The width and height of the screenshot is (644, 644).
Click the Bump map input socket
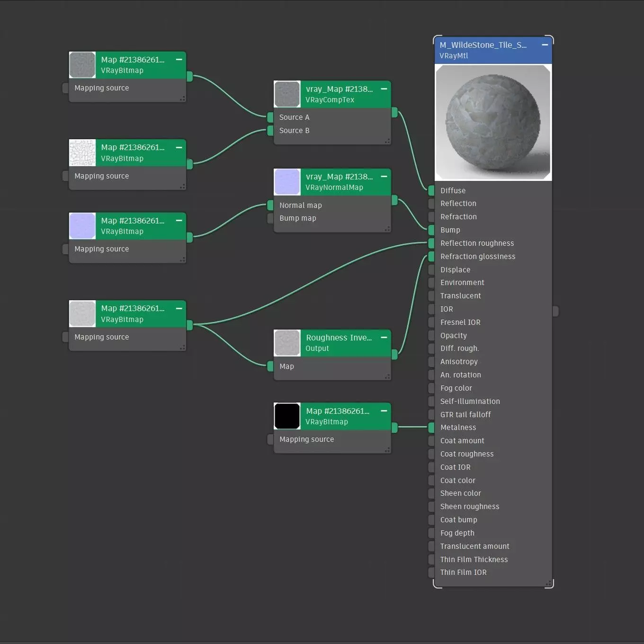pos(270,218)
